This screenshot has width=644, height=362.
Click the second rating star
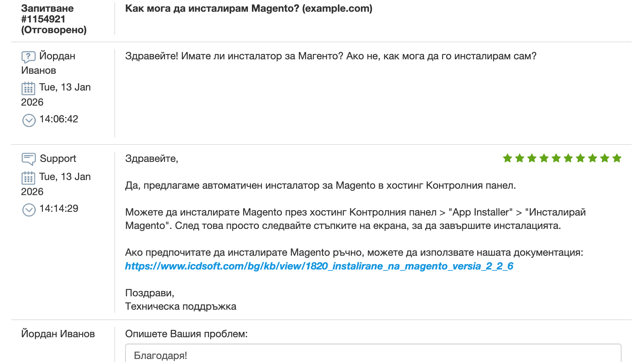click(520, 158)
